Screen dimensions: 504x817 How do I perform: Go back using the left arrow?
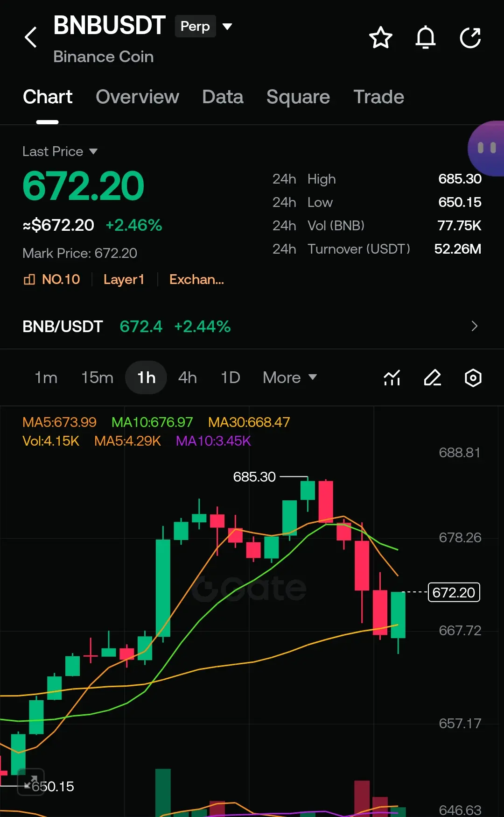(31, 37)
